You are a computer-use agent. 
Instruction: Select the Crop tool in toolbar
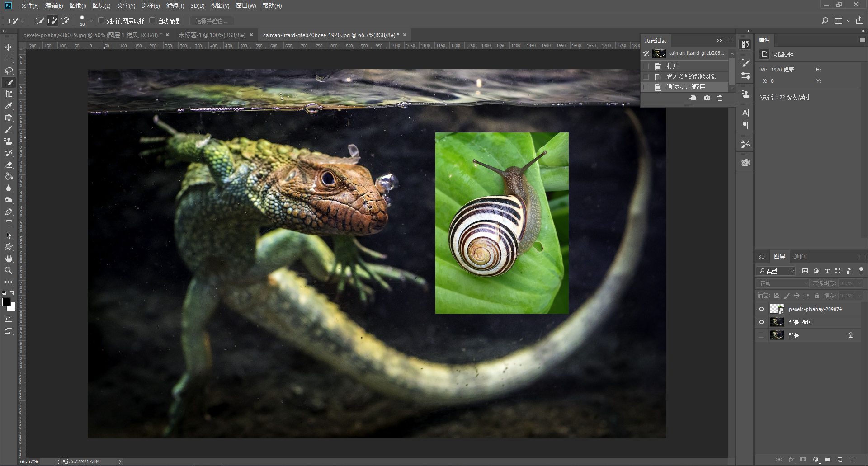click(x=9, y=94)
